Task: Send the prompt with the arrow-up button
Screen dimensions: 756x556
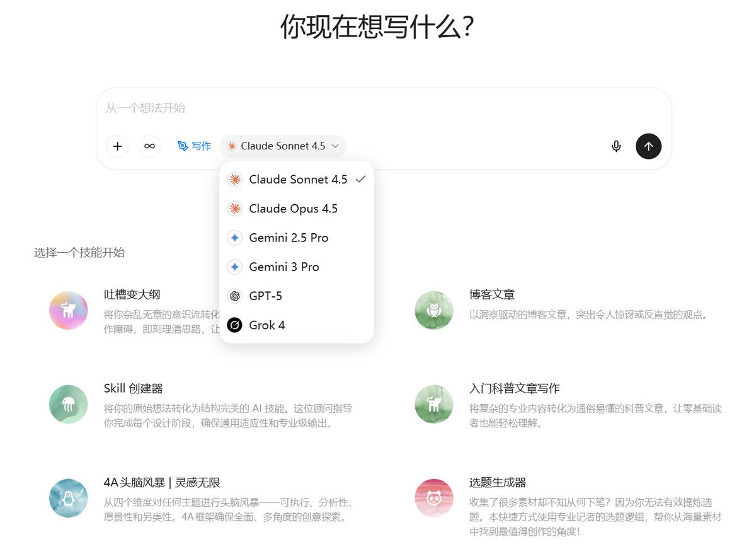Action: pyautogui.click(x=648, y=146)
